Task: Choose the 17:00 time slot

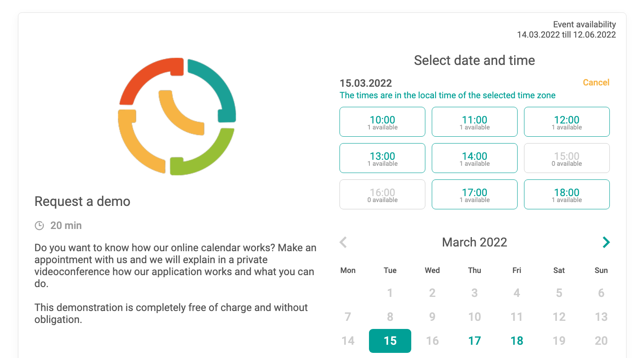Action: coord(474,194)
